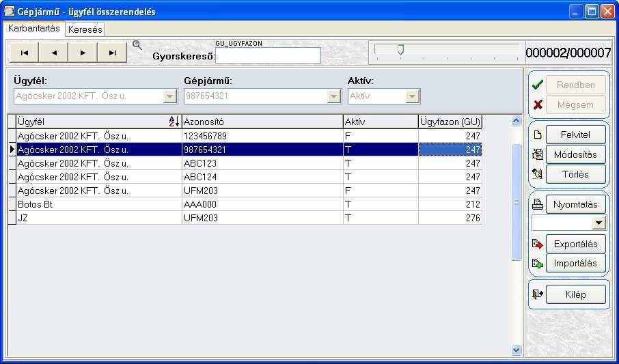
Task: Click the Módosítás button
Action: point(575,154)
